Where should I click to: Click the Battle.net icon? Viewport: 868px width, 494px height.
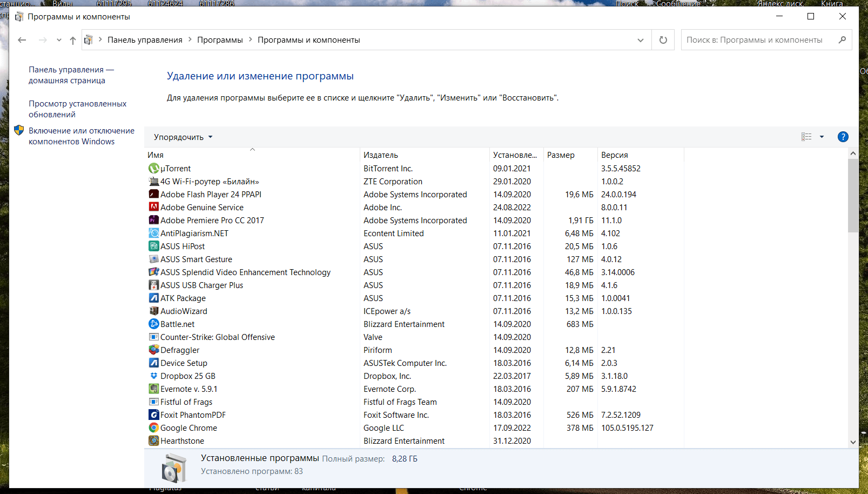[154, 324]
